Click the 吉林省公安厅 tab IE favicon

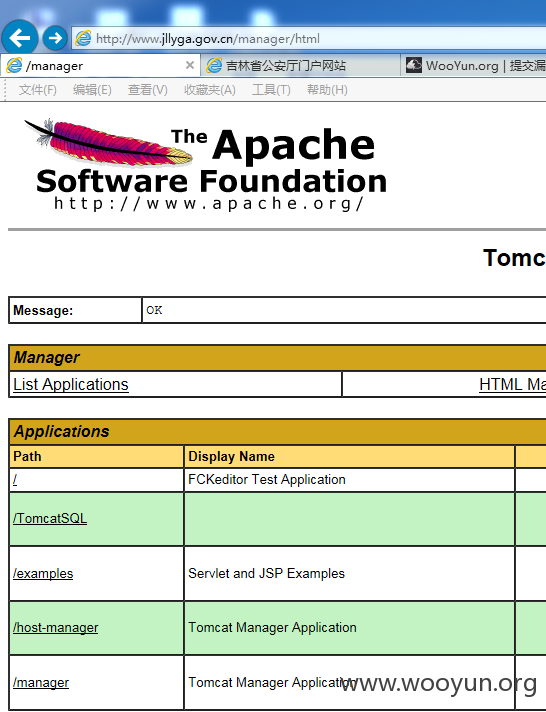214,65
